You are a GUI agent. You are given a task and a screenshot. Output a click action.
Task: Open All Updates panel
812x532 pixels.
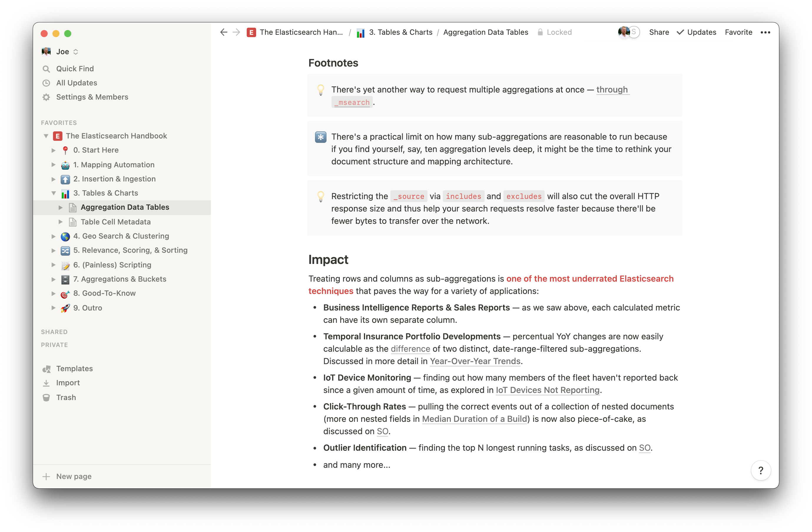point(77,83)
